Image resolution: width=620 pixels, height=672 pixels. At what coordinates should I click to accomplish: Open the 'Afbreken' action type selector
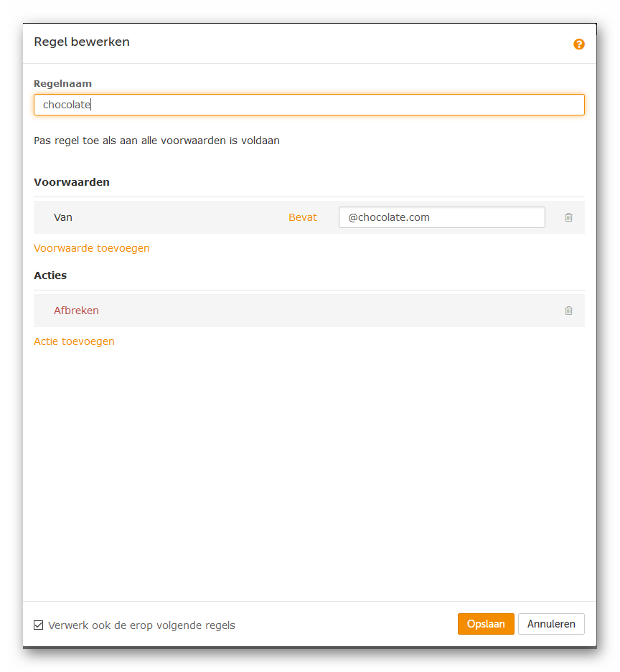pyautogui.click(x=76, y=311)
